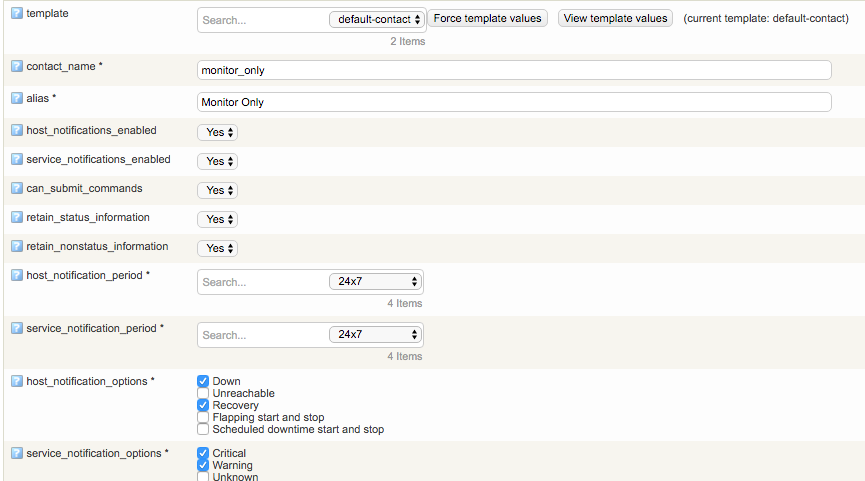
Task: Open help icon for service_notification_options
Action: pos(17,453)
